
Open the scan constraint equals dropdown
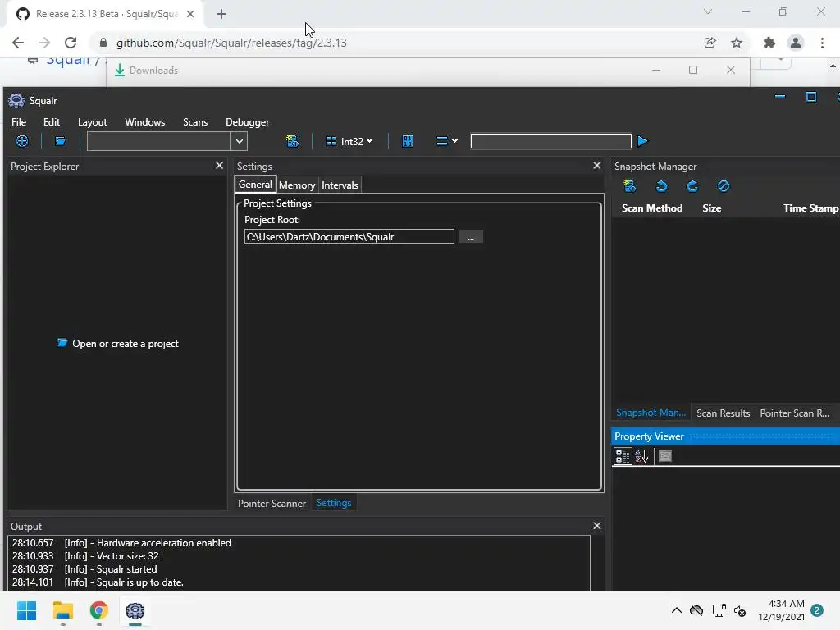coord(447,141)
